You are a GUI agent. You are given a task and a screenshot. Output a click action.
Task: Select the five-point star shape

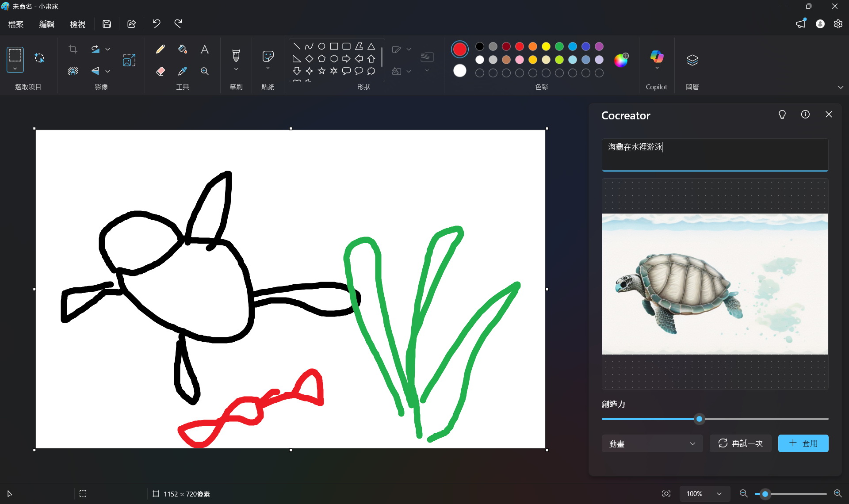(321, 71)
